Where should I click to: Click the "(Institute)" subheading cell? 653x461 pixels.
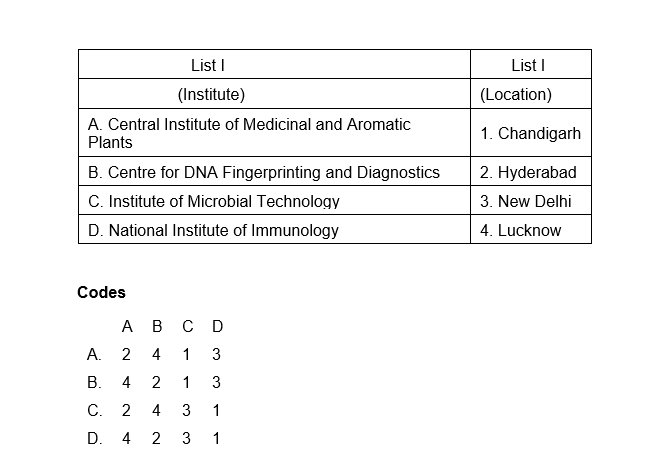point(211,95)
